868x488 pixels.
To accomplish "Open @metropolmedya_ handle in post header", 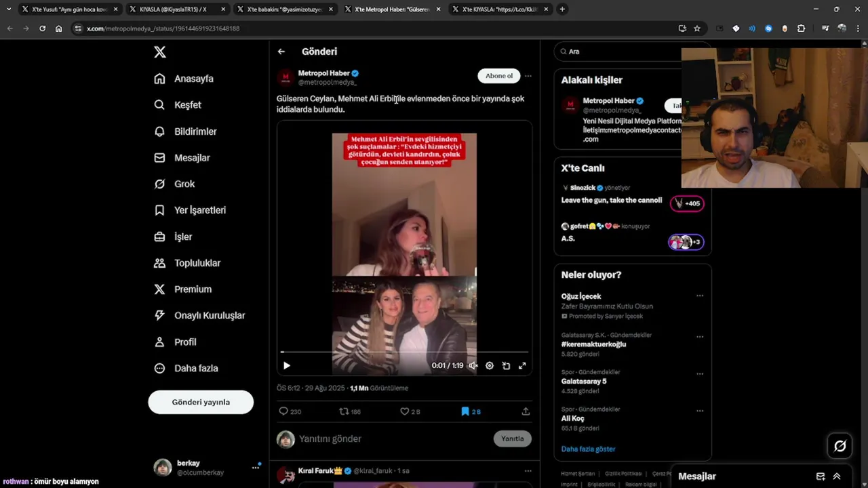I will tap(327, 82).
